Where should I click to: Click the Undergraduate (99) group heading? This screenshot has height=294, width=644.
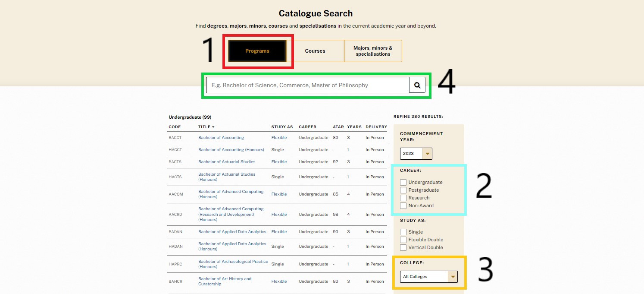point(190,117)
